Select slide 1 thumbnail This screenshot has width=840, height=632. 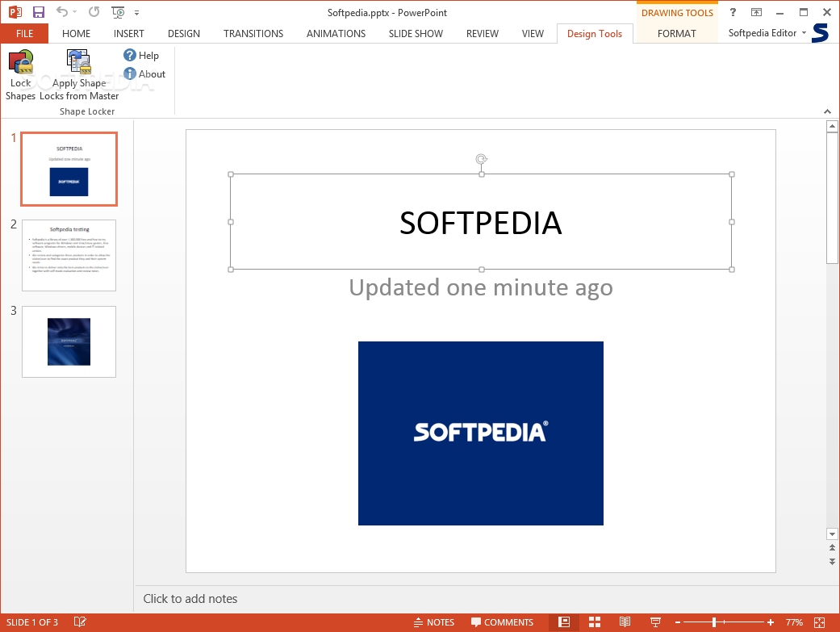(69, 169)
